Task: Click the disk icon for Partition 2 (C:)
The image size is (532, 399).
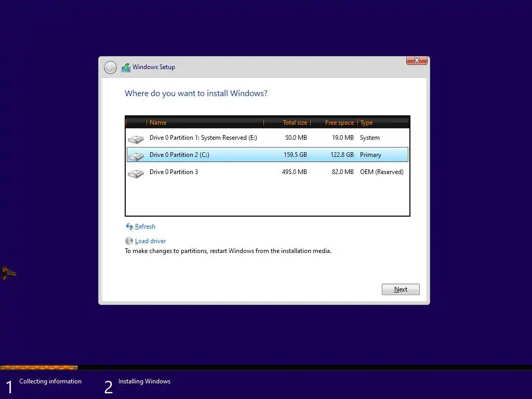Action: click(136, 156)
